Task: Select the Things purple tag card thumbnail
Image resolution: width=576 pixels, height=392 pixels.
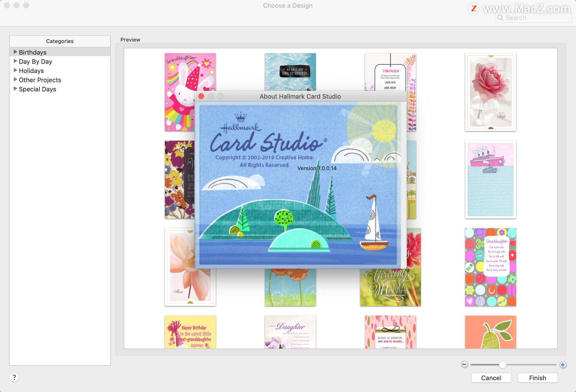Action: 390,72
